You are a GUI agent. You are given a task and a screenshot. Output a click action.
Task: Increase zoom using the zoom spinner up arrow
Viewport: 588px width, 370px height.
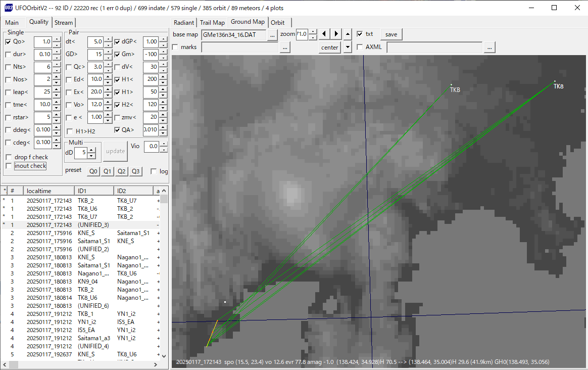(314, 31)
